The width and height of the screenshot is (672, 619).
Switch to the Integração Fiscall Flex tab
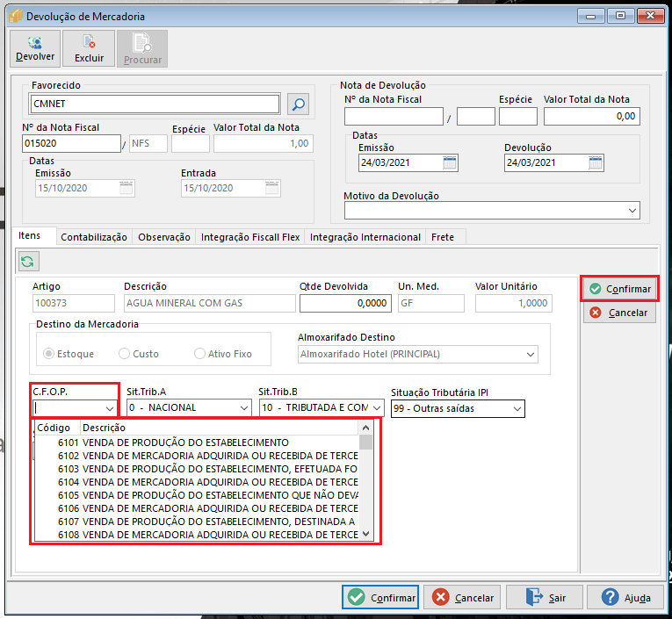pyautogui.click(x=250, y=237)
